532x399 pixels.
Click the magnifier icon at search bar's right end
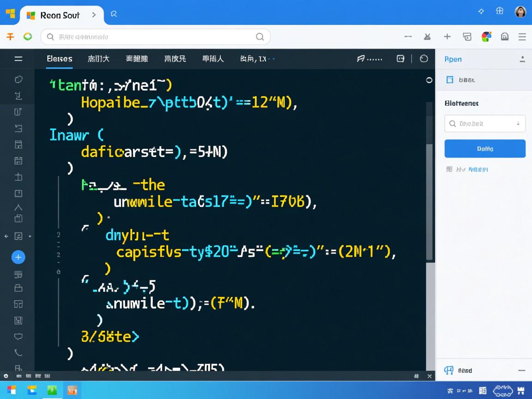coord(260,37)
